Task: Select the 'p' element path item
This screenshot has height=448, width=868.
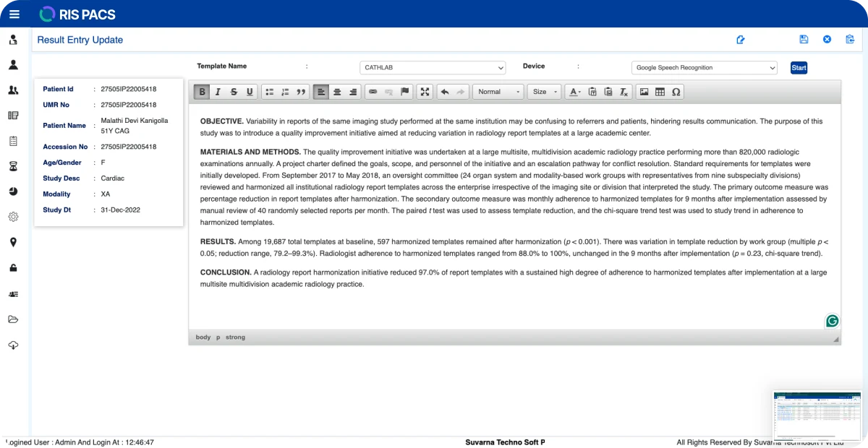Action: (218, 337)
